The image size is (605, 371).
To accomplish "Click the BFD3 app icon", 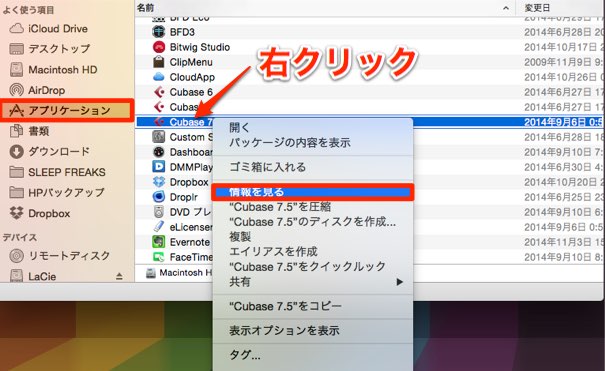I will pyautogui.click(x=159, y=32).
